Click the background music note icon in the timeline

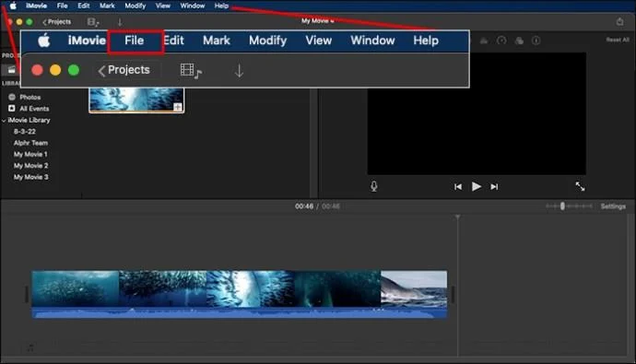(30, 347)
